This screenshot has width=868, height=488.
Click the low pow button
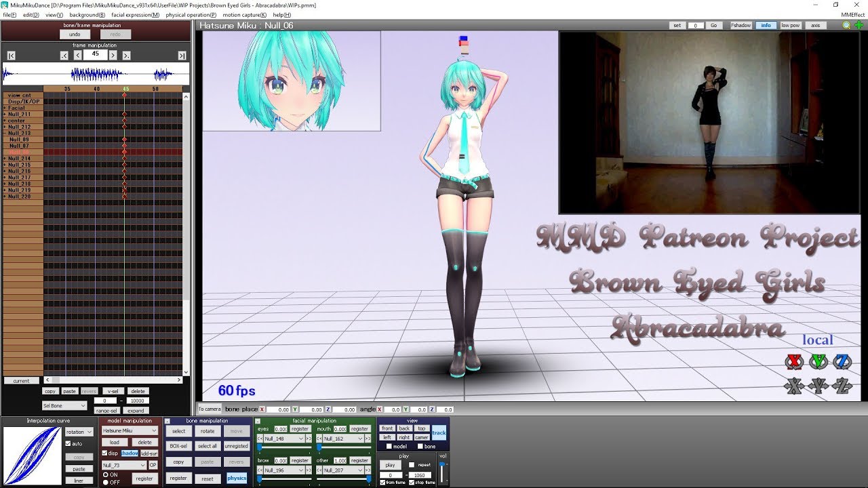(x=790, y=25)
